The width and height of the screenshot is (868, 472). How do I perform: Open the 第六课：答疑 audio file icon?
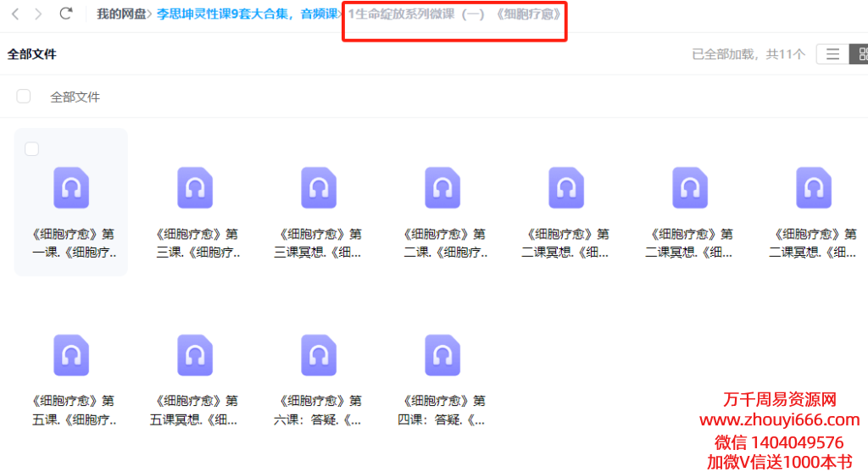[x=319, y=355]
